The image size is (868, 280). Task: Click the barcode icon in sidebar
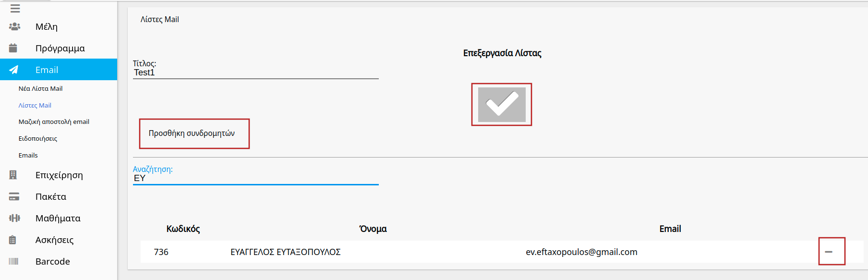[13, 261]
